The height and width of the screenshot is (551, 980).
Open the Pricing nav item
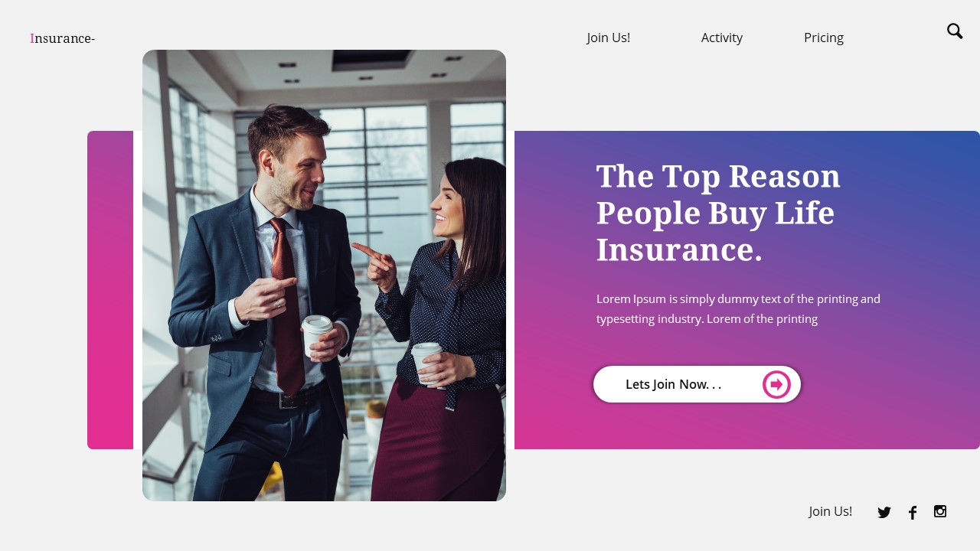point(824,37)
